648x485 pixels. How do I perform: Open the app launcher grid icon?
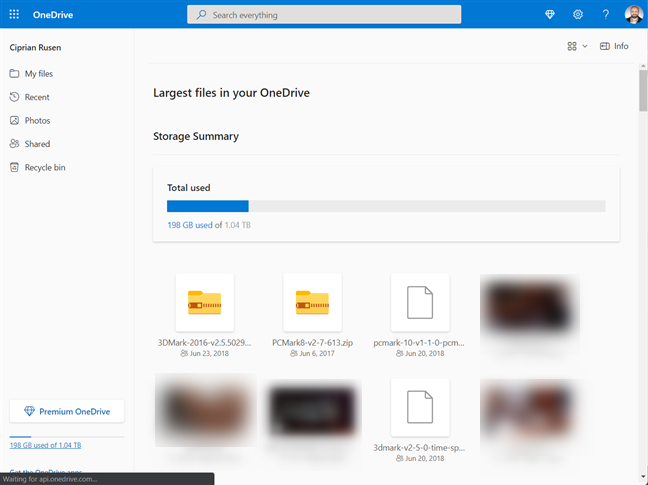pyautogui.click(x=14, y=14)
